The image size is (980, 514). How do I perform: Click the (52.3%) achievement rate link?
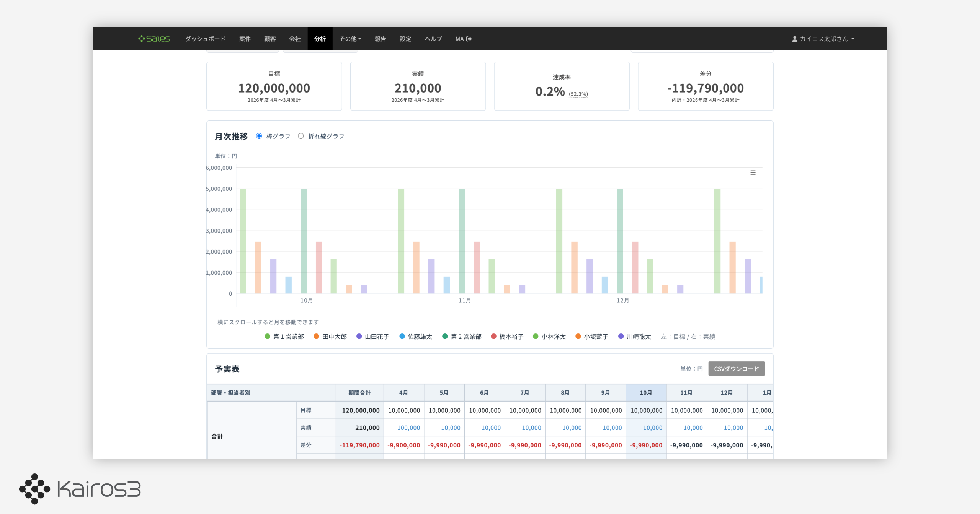578,94
